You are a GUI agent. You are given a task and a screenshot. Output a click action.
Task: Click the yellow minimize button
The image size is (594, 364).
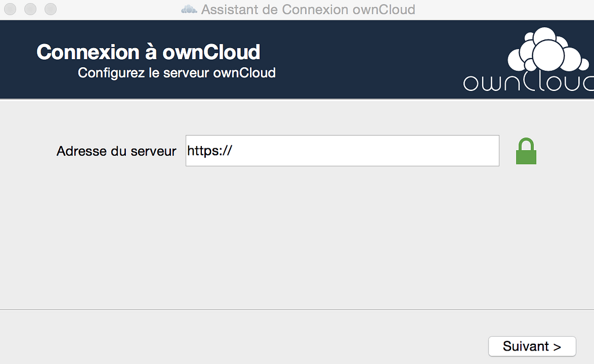pyautogui.click(x=30, y=9)
